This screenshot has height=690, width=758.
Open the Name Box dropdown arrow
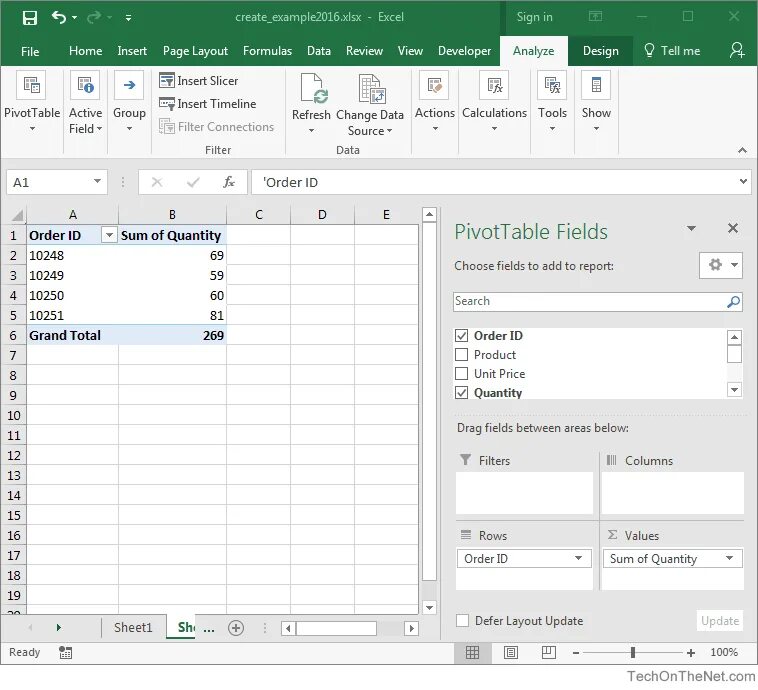coord(97,181)
